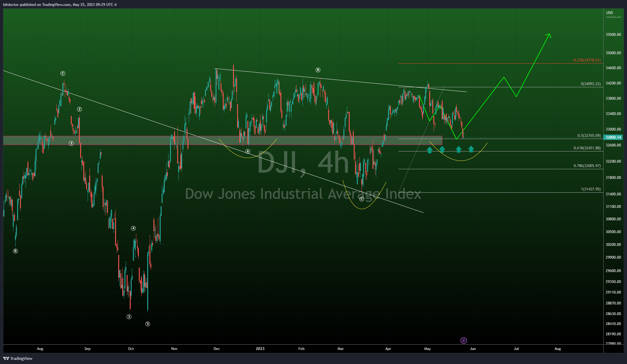Click the 34200.00 price axis label
The image size is (627, 364).
click(x=613, y=83)
